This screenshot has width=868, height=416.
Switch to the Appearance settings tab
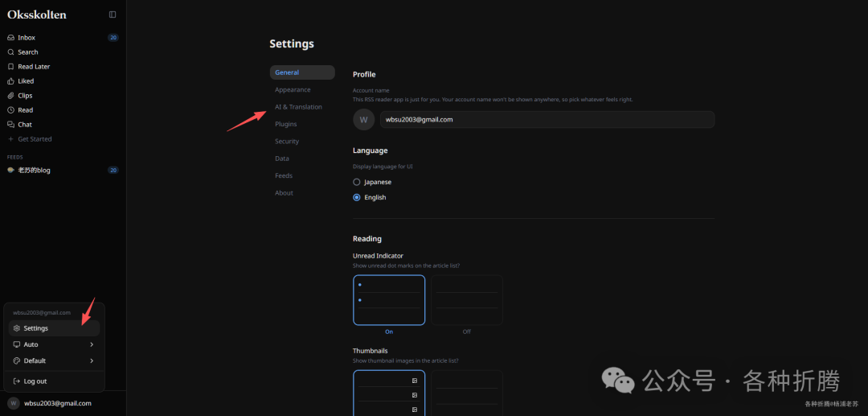302,90
